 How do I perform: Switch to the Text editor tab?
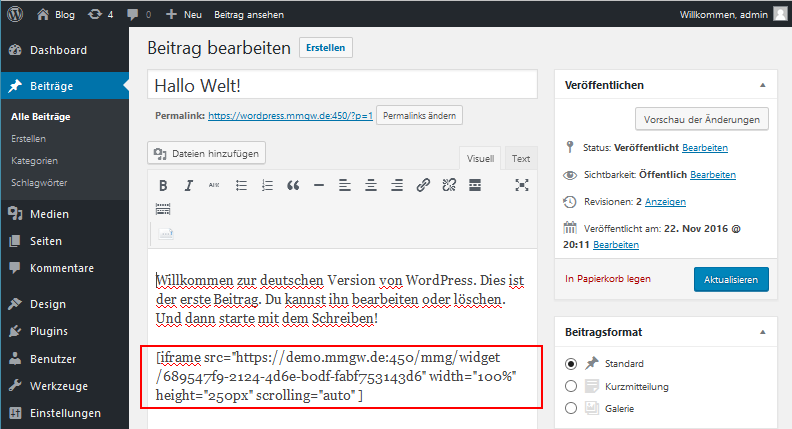520,158
